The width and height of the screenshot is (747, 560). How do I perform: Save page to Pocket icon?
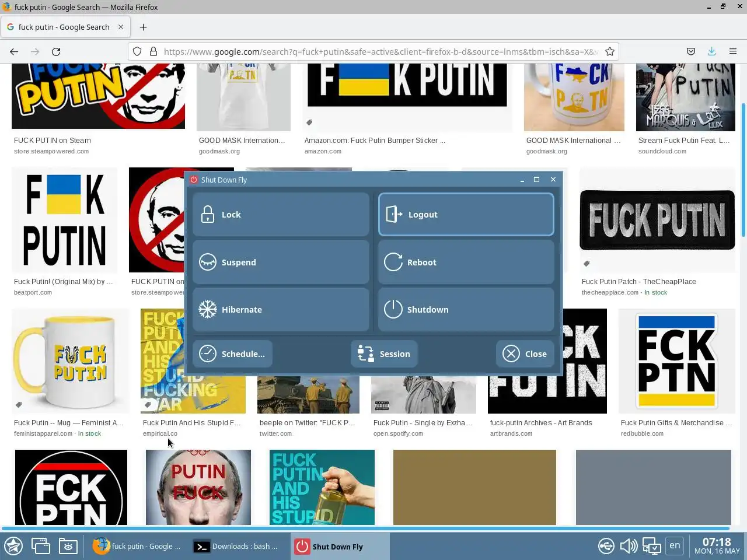point(691,51)
